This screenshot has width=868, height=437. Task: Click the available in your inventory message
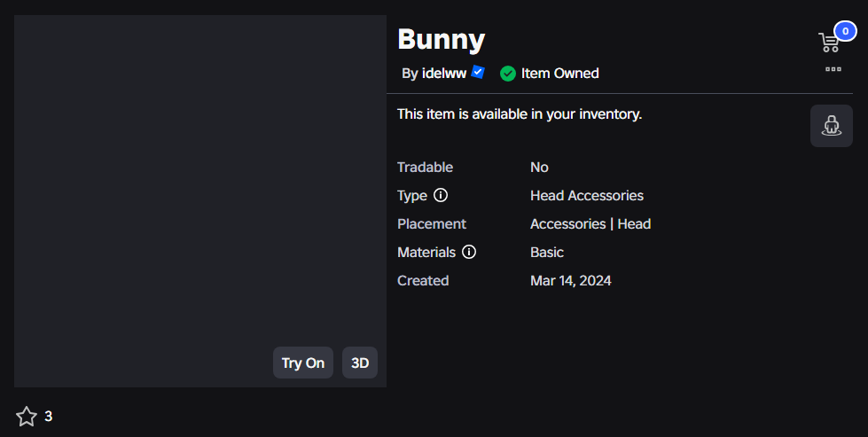pos(520,114)
